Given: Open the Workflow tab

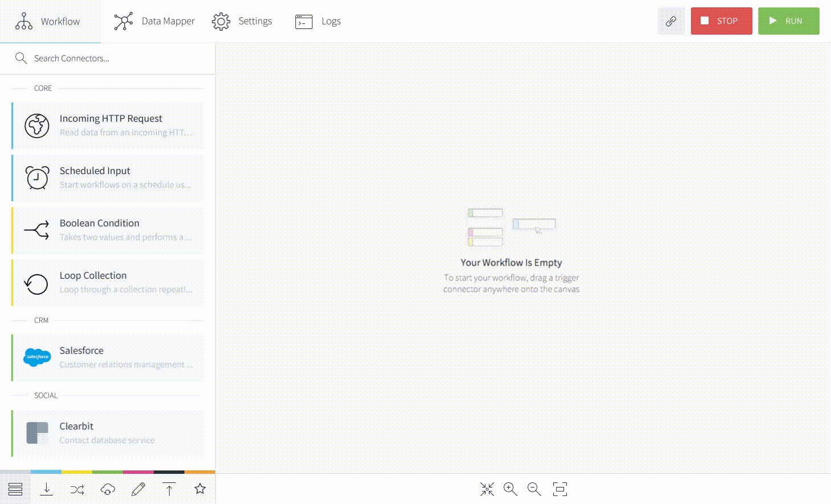Looking at the screenshot, I should click(50, 21).
